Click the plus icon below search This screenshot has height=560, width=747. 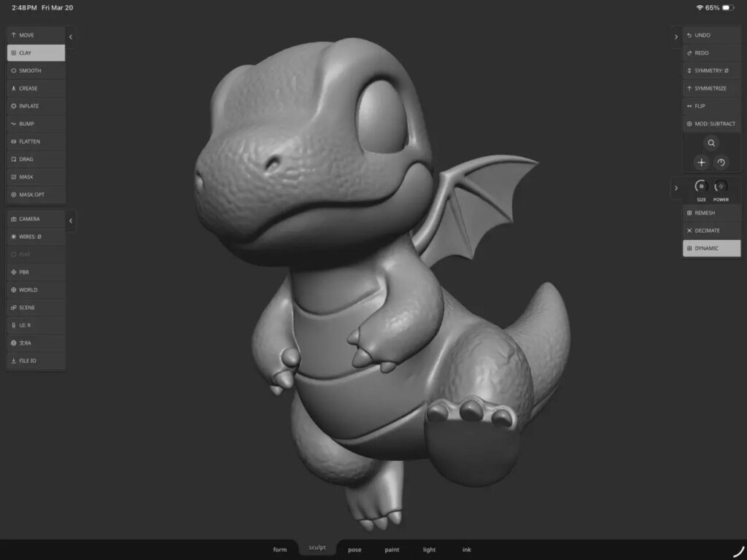pos(701,163)
